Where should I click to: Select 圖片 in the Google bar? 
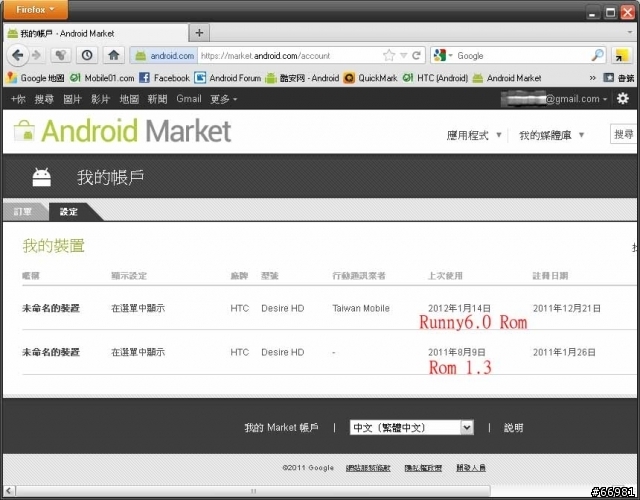coord(72,99)
